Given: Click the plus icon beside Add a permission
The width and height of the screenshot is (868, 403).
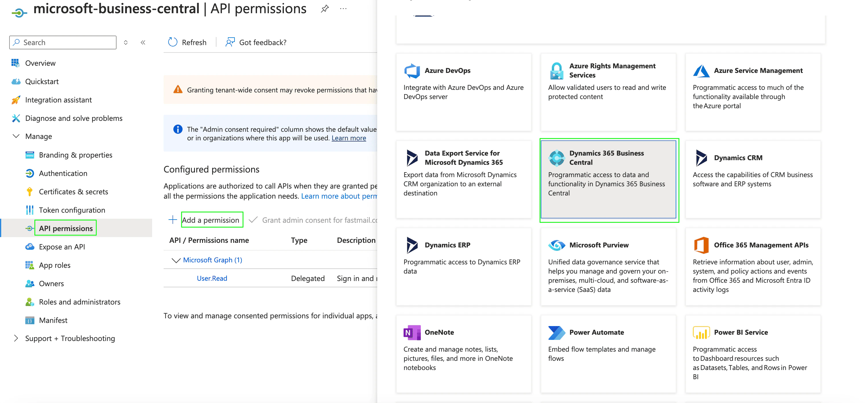Looking at the screenshot, I should tap(173, 220).
